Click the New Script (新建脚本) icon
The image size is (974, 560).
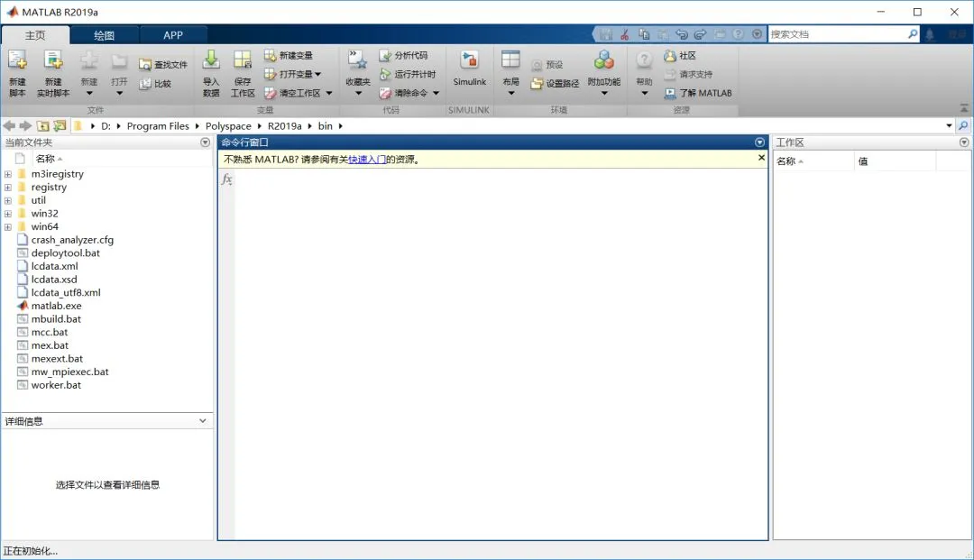[x=17, y=60]
